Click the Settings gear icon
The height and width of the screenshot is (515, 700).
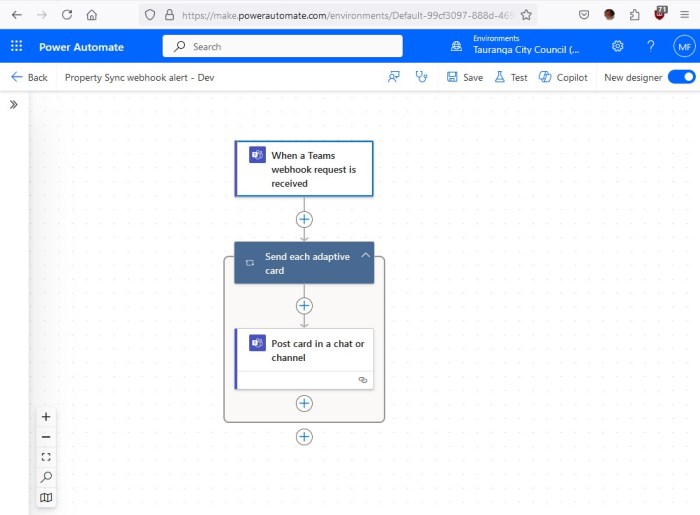(618, 46)
